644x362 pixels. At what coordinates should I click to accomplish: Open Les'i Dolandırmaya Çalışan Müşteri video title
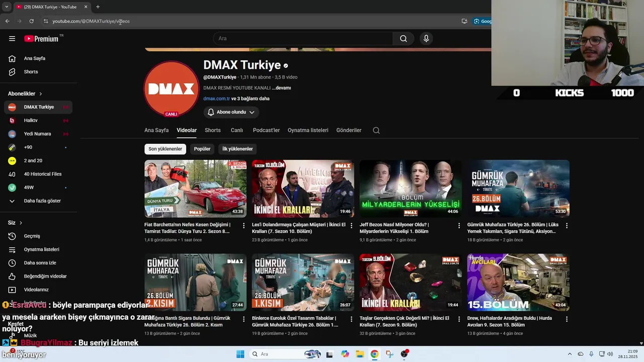point(299,228)
